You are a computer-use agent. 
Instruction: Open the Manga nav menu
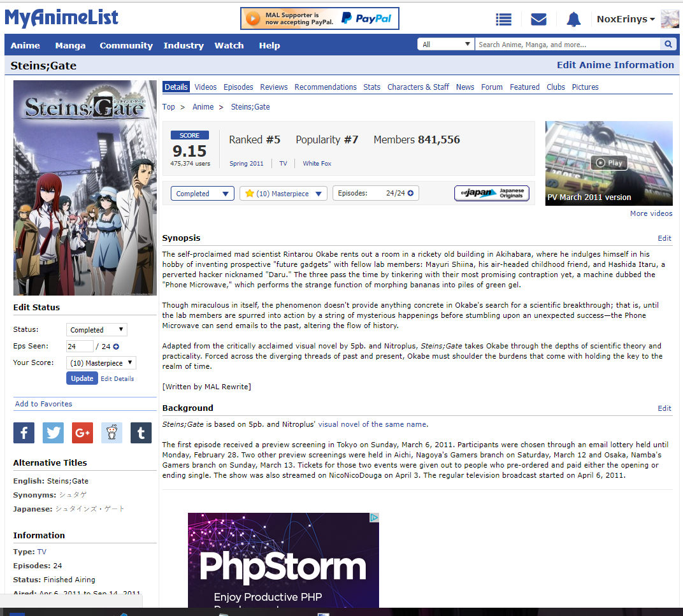pyautogui.click(x=70, y=45)
